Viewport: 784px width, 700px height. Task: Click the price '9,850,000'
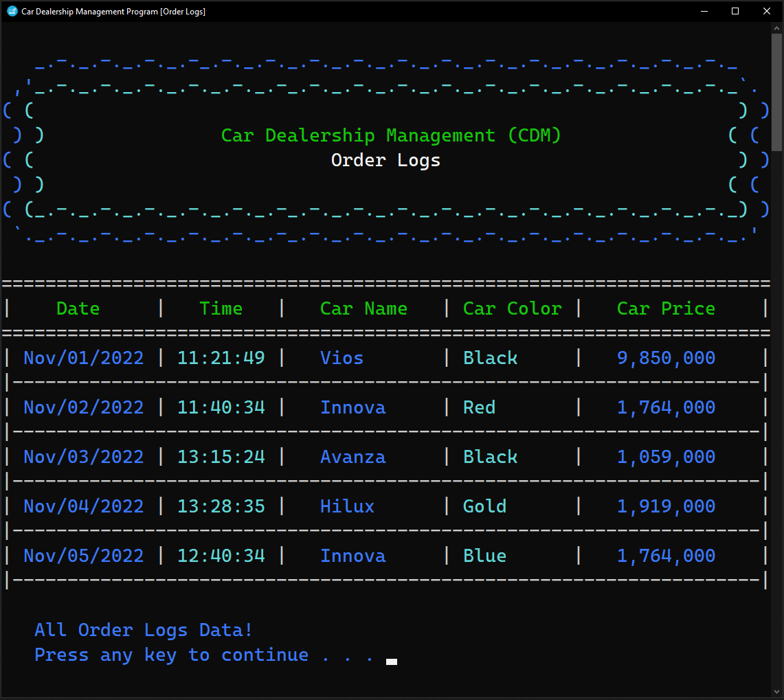[x=666, y=358]
